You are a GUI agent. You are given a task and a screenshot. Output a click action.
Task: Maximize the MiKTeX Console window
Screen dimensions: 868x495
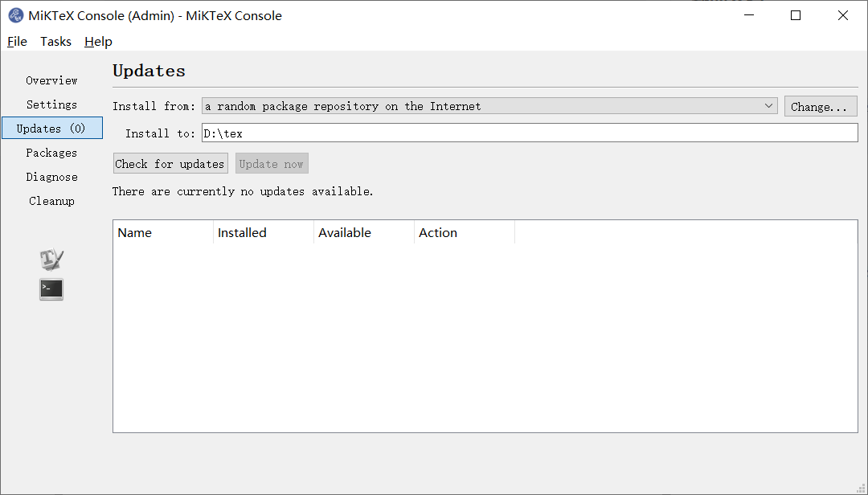click(796, 15)
